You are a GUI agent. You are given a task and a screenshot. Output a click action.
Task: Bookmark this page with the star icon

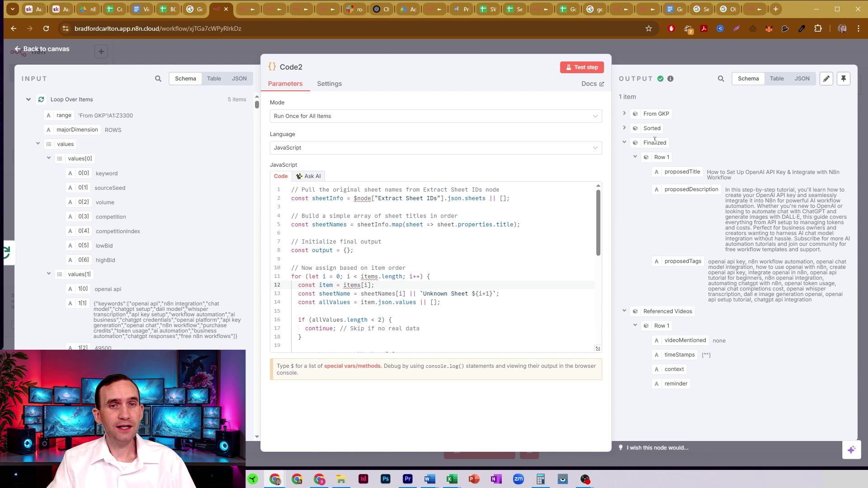coord(648,28)
